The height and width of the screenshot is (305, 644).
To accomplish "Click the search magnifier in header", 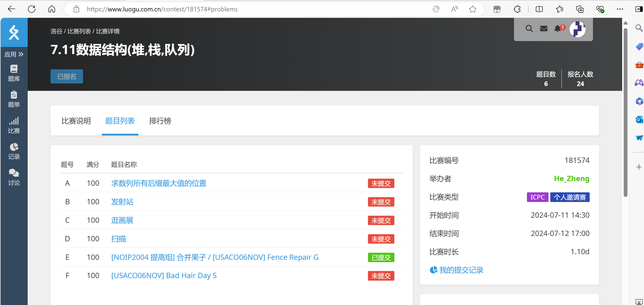I will pyautogui.click(x=529, y=29).
